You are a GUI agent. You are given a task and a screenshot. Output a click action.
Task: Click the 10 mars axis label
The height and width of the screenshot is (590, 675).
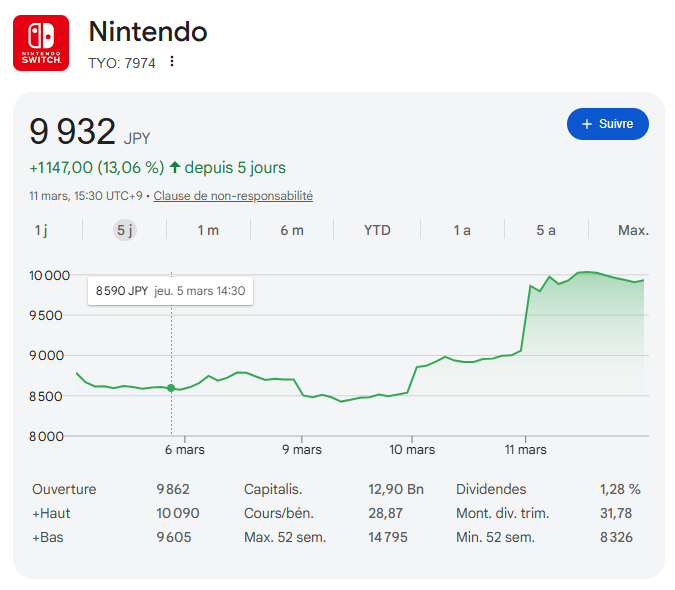coord(412,450)
